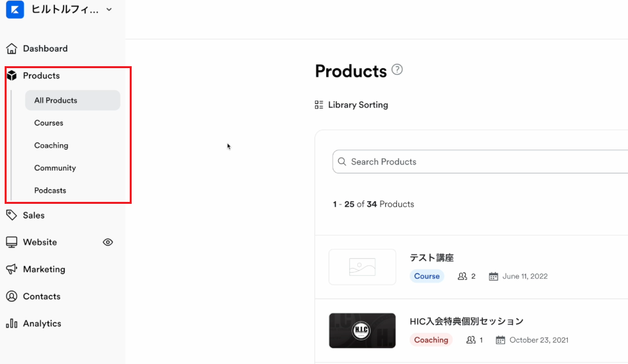
Task: Open Dashboard via the home icon
Action: (12, 48)
